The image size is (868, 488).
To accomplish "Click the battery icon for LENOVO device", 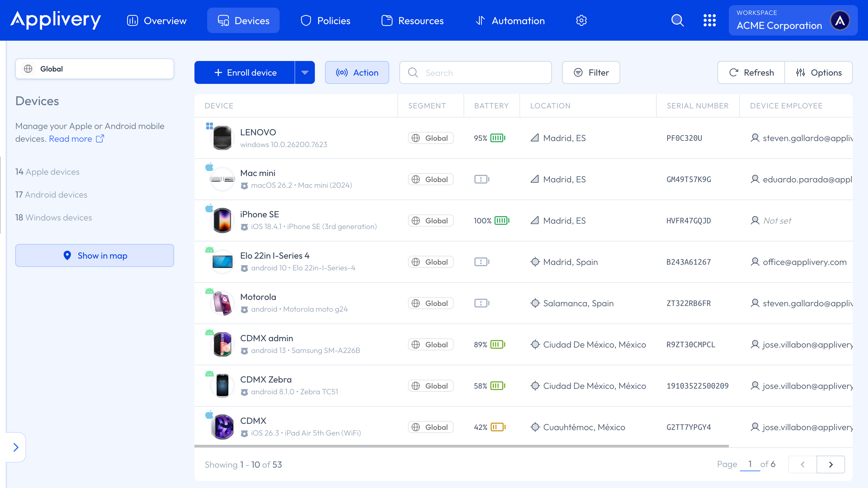I will 498,138.
